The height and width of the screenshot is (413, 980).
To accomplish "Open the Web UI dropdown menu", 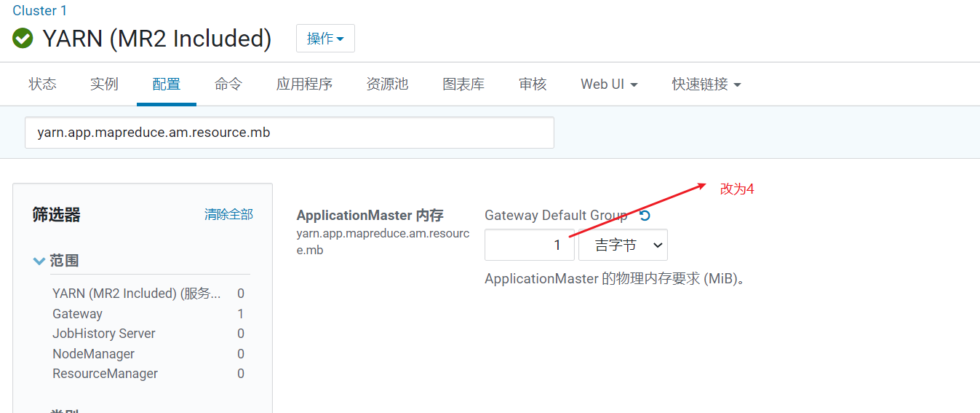I will tap(609, 84).
